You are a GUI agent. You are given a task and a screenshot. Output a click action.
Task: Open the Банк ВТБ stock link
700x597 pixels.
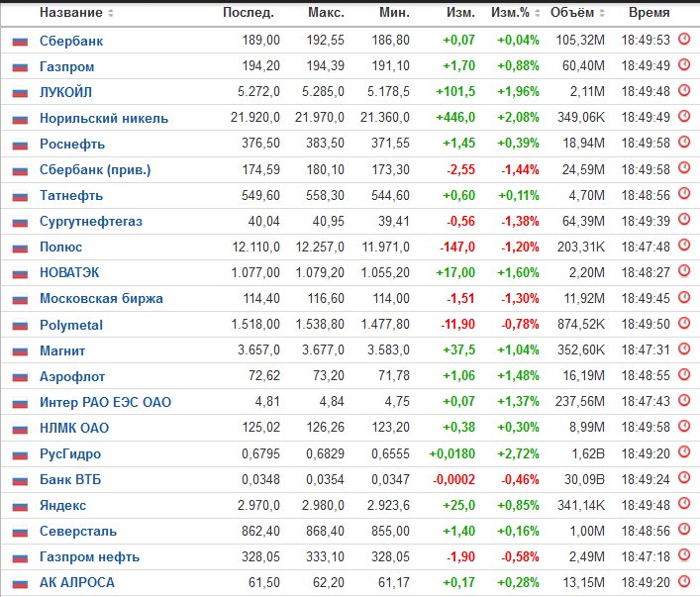point(70,480)
